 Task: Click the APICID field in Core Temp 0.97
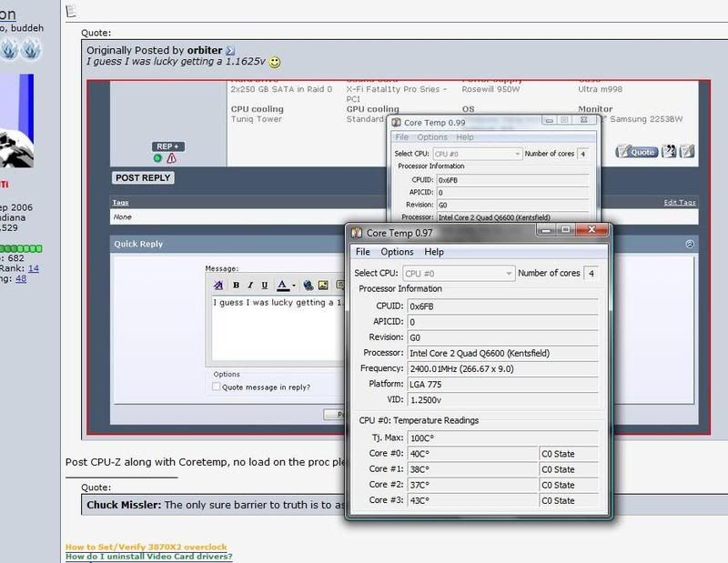point(503,322)
